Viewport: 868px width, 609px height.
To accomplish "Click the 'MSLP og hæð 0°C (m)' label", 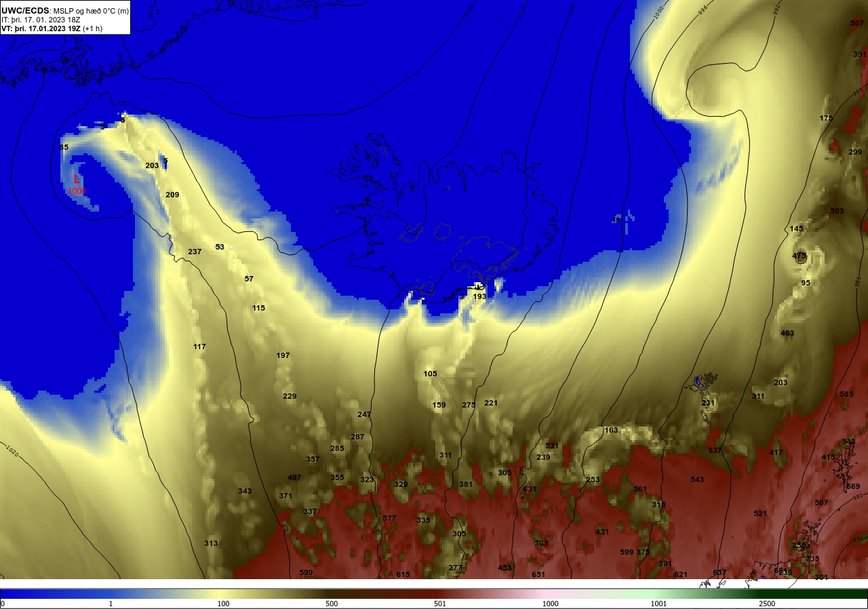I will click(x=91, y=11).
